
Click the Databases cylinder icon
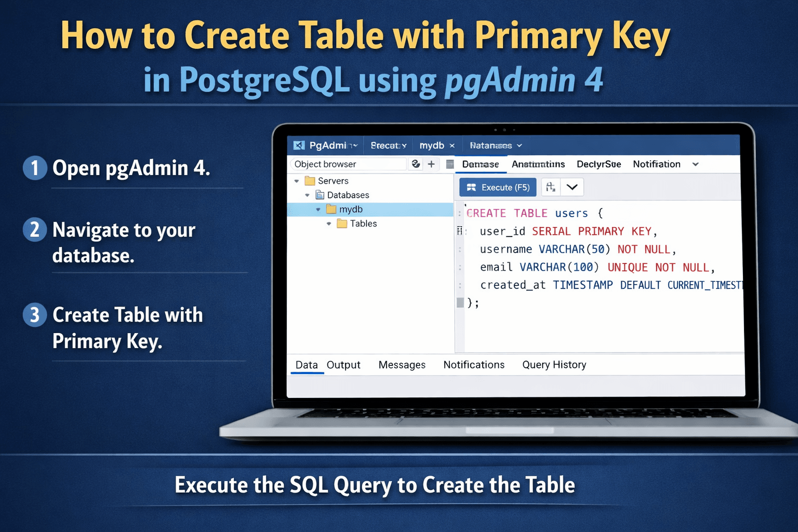pos(320,195)
